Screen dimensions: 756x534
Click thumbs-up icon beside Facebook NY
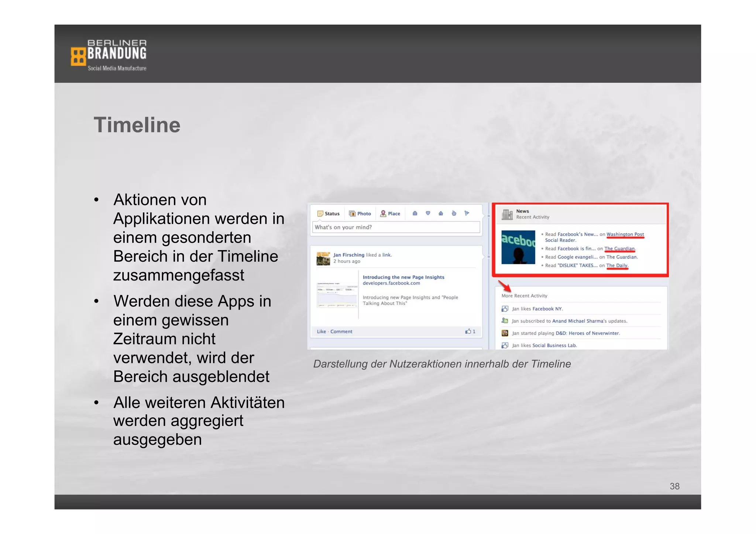click(x=505, y=309)
